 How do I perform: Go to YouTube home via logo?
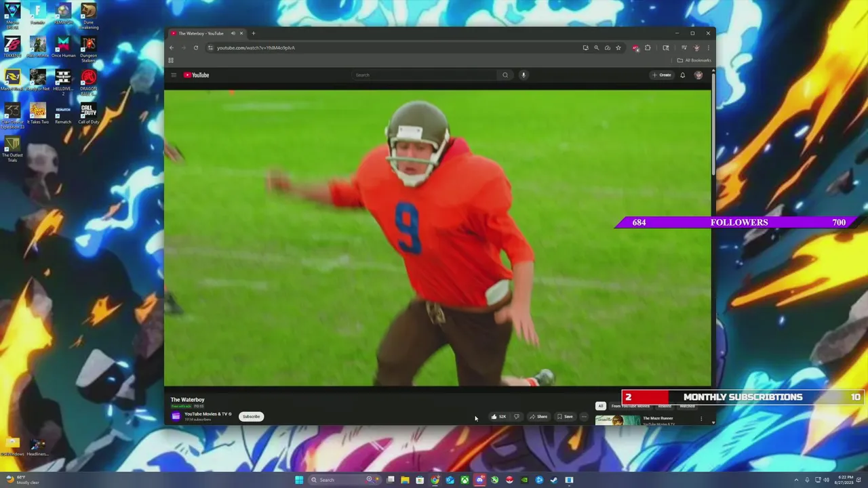coord(197,75)
